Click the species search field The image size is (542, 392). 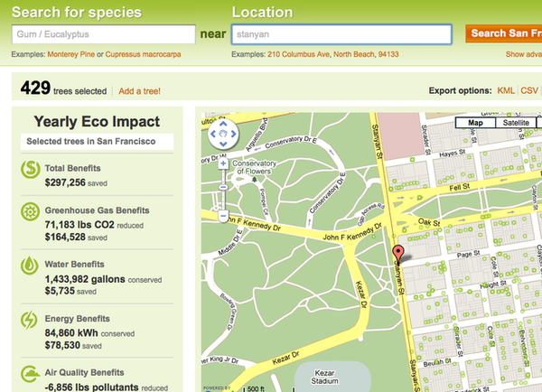pyautogui.click(x=104, y=34)
